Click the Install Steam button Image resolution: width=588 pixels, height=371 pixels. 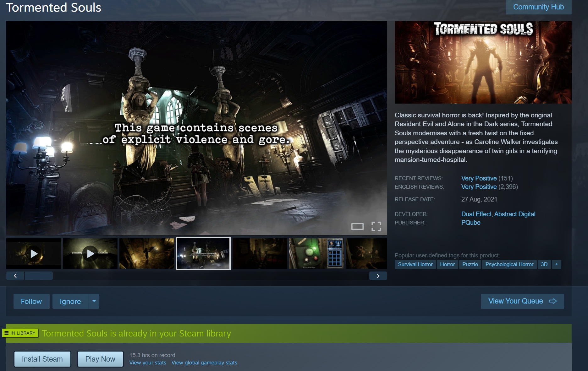click(x=42, y=359)
